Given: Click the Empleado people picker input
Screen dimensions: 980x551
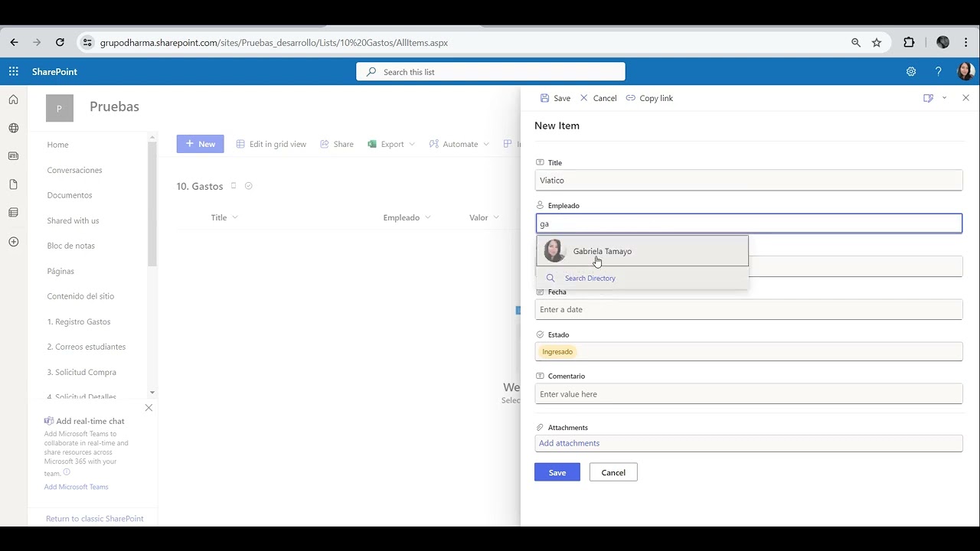Looking at the screenshot, I should 748,223.
